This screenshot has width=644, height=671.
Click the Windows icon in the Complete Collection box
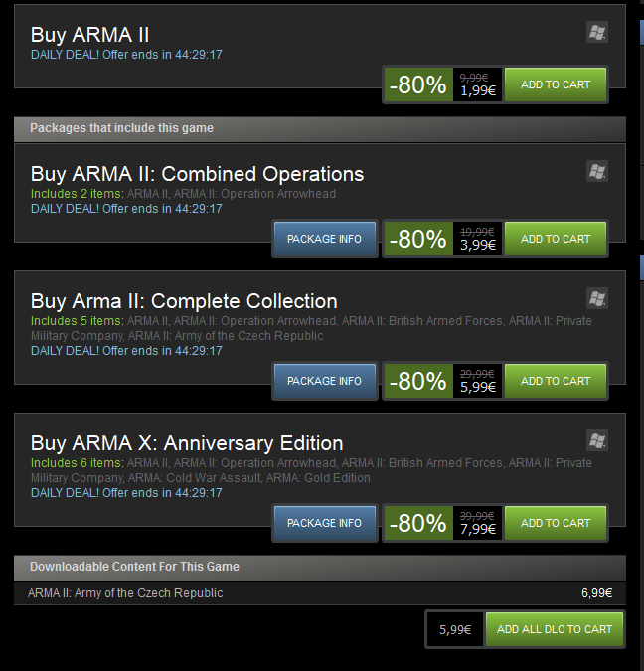(597, 298)
